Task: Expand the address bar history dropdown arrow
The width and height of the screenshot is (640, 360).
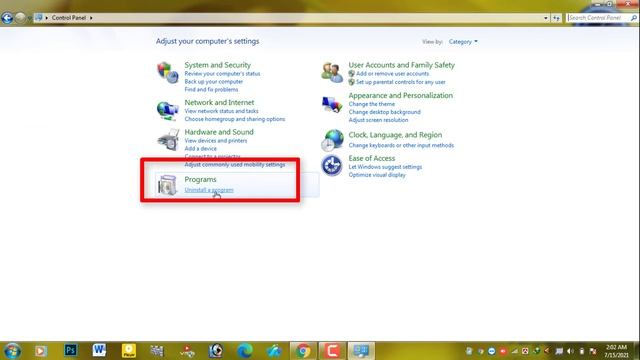Action: coord(546,18)
